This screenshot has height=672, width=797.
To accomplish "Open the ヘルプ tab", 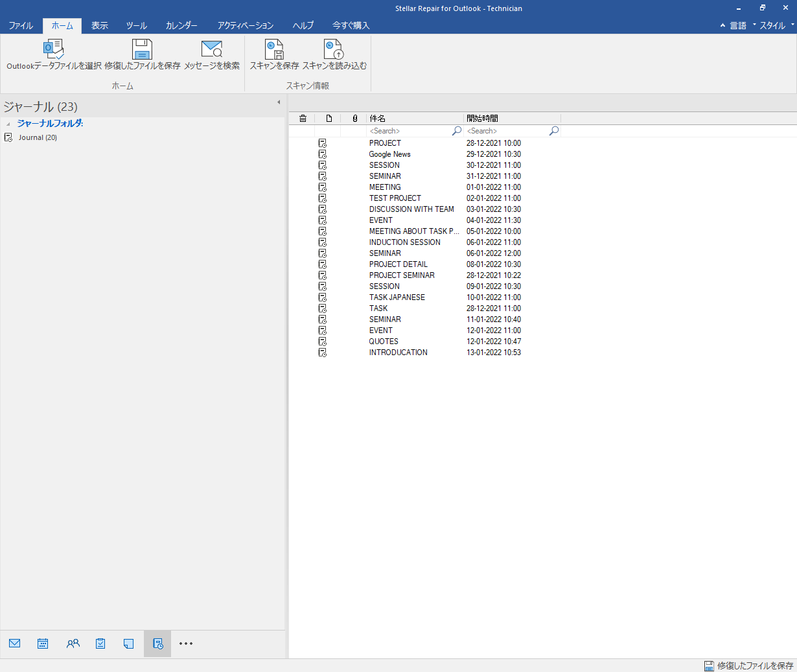I will [303, 25].
